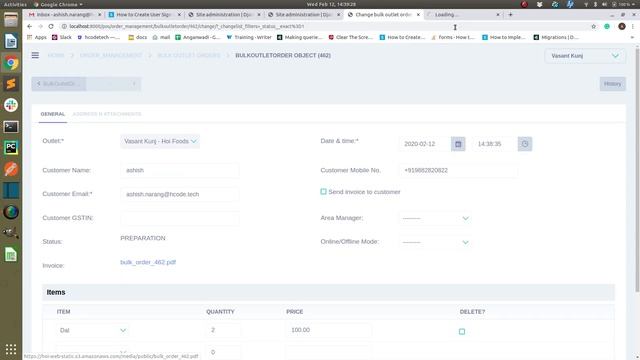Open the clock in the top bar

pos(331,4)
